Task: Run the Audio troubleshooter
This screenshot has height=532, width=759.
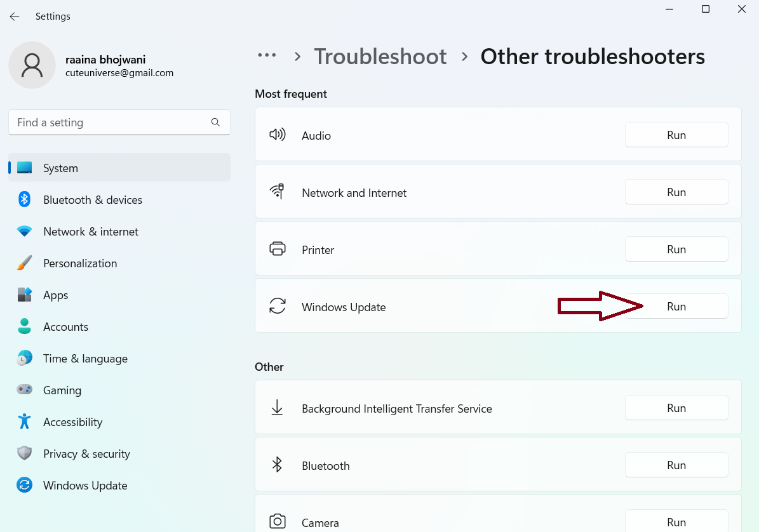Action: point(676,135)
